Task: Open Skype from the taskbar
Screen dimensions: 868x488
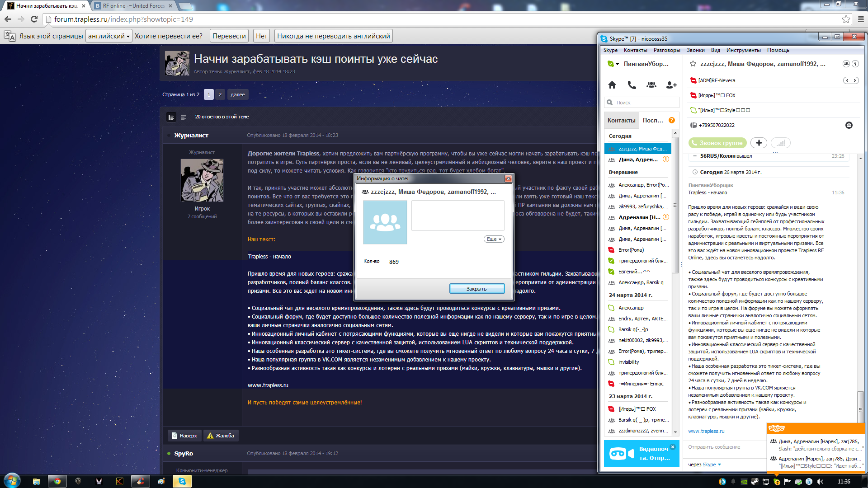Action: point(182,481)
